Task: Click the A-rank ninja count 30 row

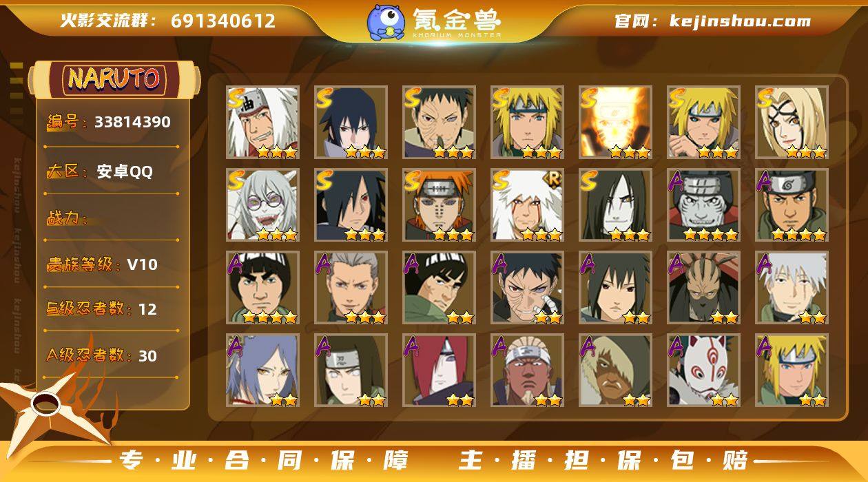Action: coord(102,356)
